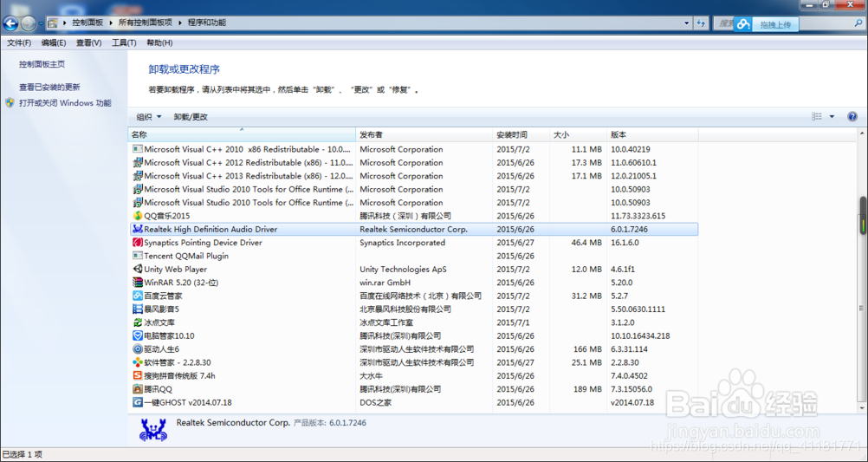Open recent pages dropdown next to Forward button
Screen dimensions: 868x462
click(41, 23)
